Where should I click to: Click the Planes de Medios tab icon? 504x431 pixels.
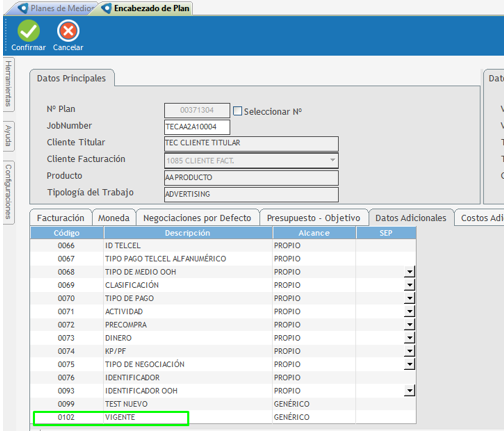tap(23, 8)
